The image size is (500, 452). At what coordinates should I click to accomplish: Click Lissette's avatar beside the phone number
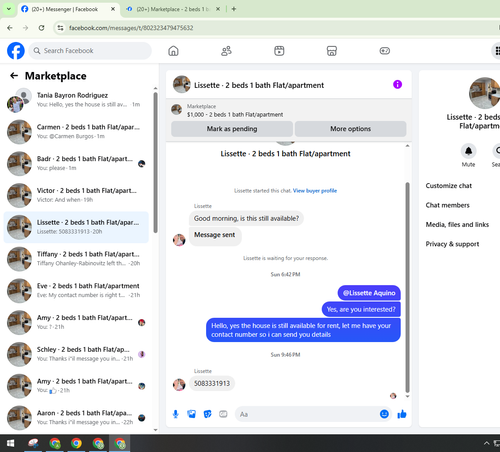(179, 385)
